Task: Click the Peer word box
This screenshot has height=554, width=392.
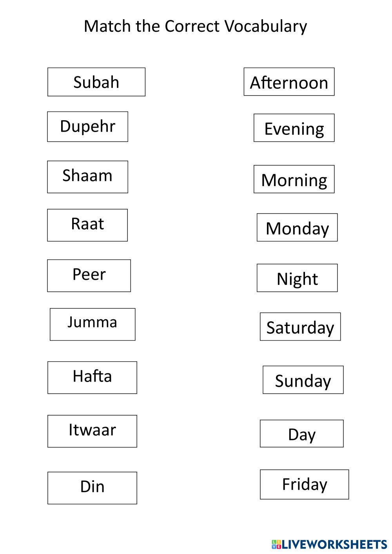Action: coord(89,275)
